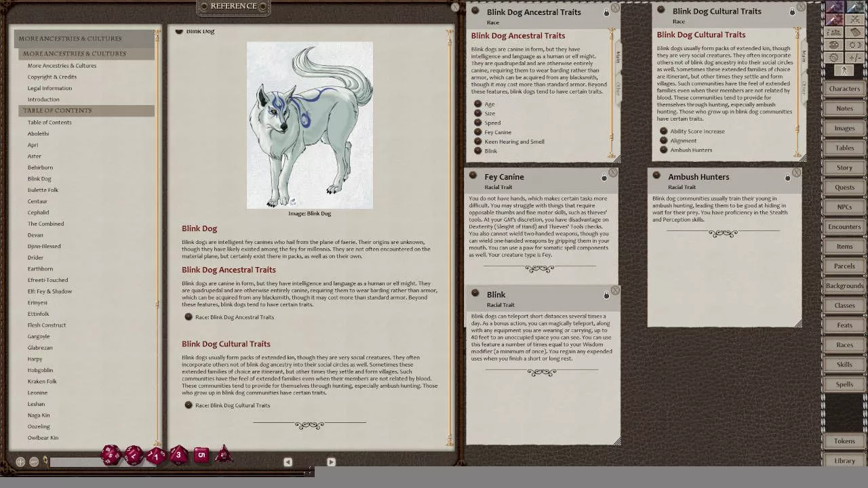The height and width of the screenshot is (488, 868).
Task: Collapse the second More Ancestries & Cultures subheader
Action: (87, 54)
